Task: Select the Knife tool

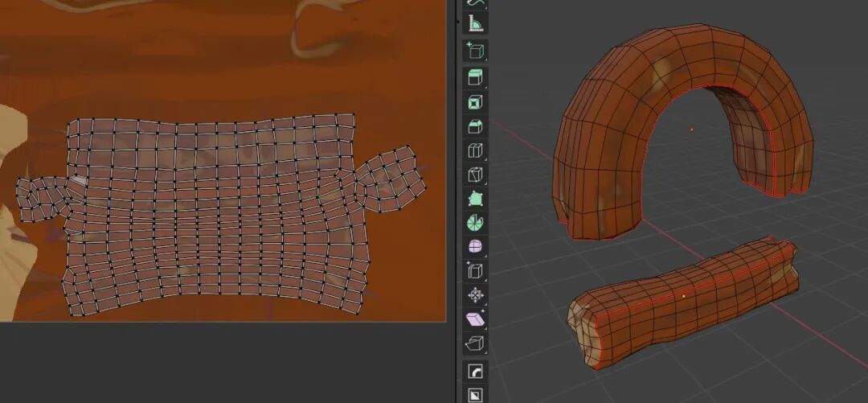Action: (x=476, y=175)
